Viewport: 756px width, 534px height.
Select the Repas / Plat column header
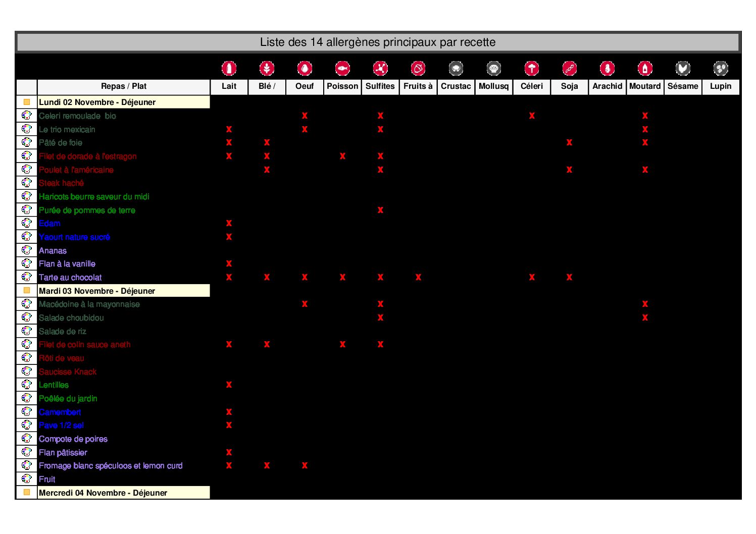coord(124,86)
